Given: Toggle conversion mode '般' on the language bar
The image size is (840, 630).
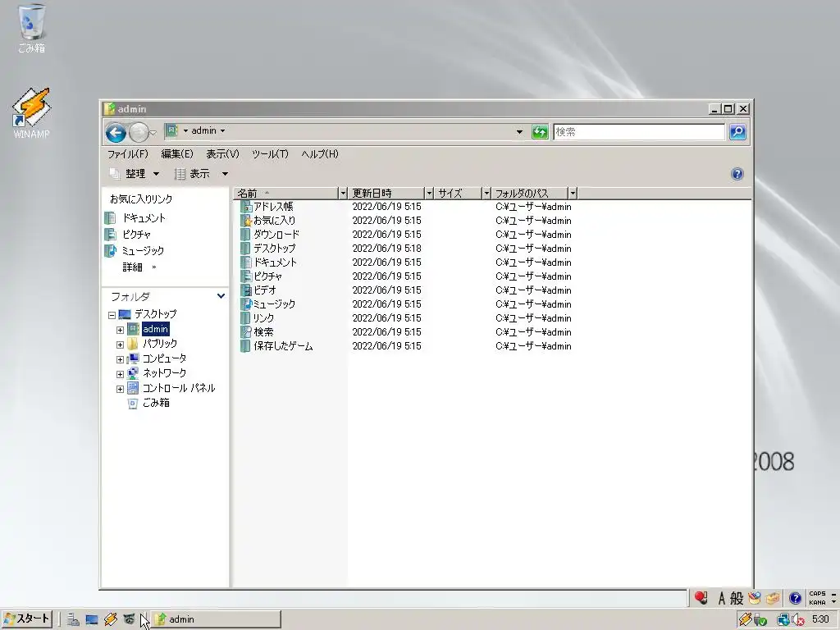Looking at the screenshot, I should point(737,598).
